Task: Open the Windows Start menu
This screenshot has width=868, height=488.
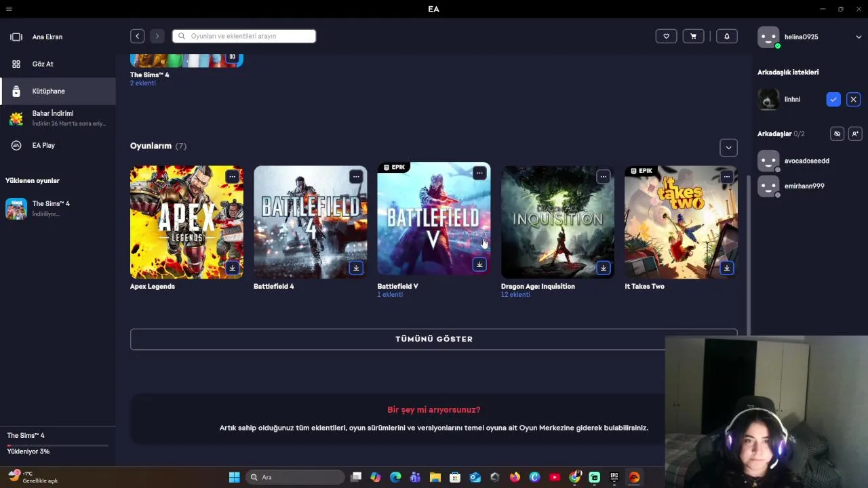Action: point(234,477)
